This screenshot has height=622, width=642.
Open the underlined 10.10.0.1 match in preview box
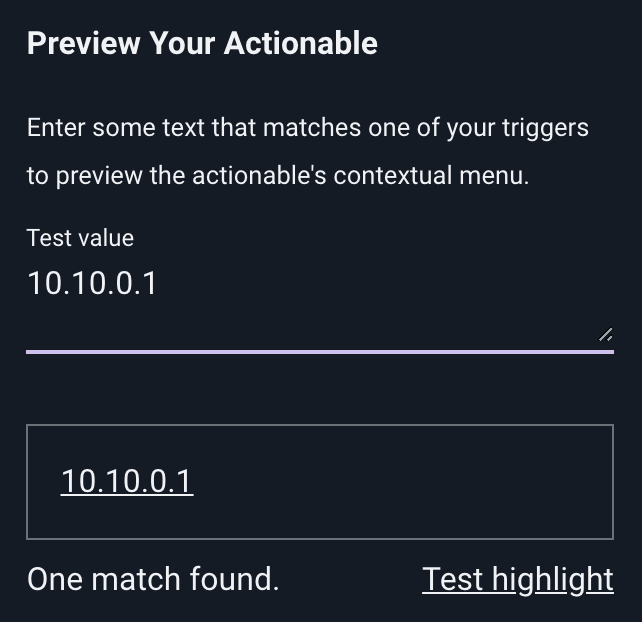[x=127, y=481]
